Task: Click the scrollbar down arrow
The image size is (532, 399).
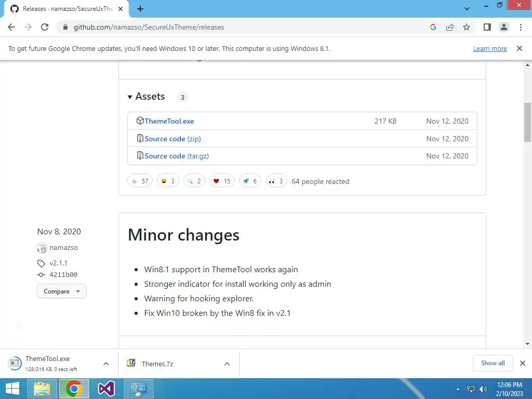Action: pos(527,344)
